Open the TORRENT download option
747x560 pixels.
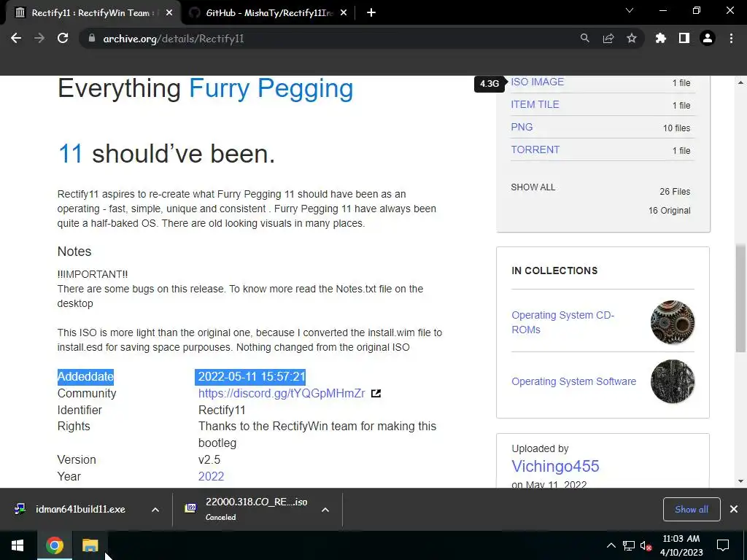tap(535, 149)
